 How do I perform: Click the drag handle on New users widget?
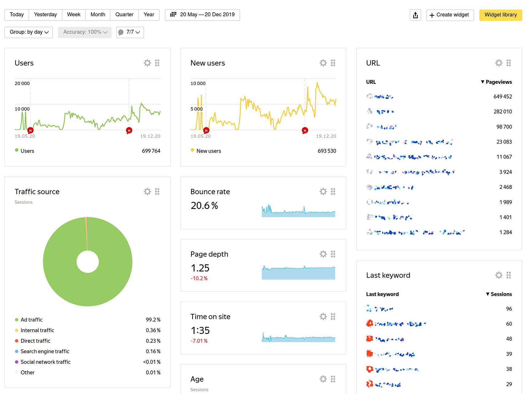[x=333, y=63]
